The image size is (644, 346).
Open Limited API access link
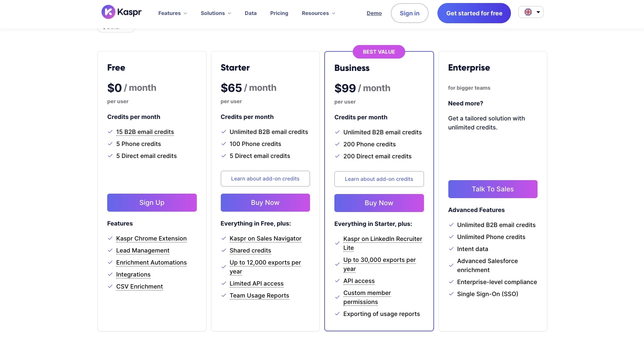(257, 283)
